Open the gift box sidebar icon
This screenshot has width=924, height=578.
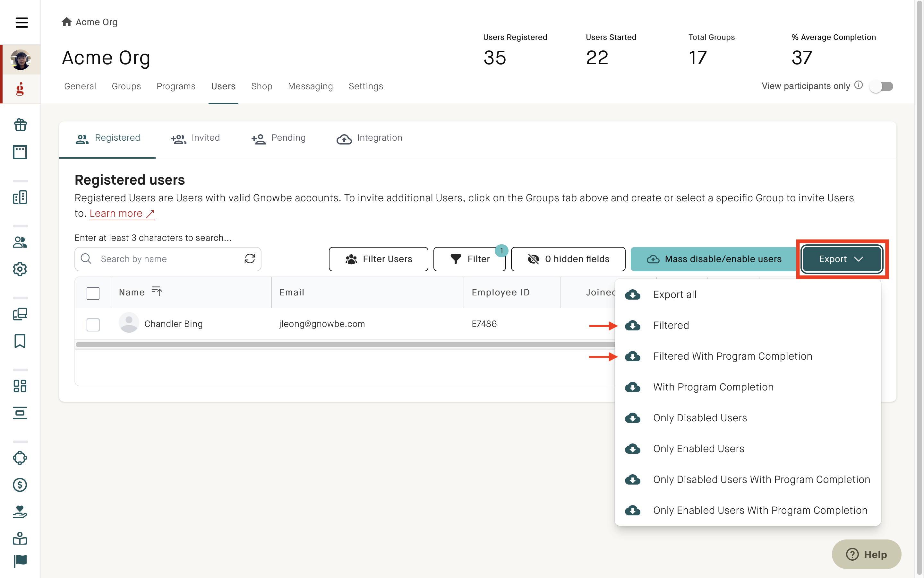(x=20, y=125)
